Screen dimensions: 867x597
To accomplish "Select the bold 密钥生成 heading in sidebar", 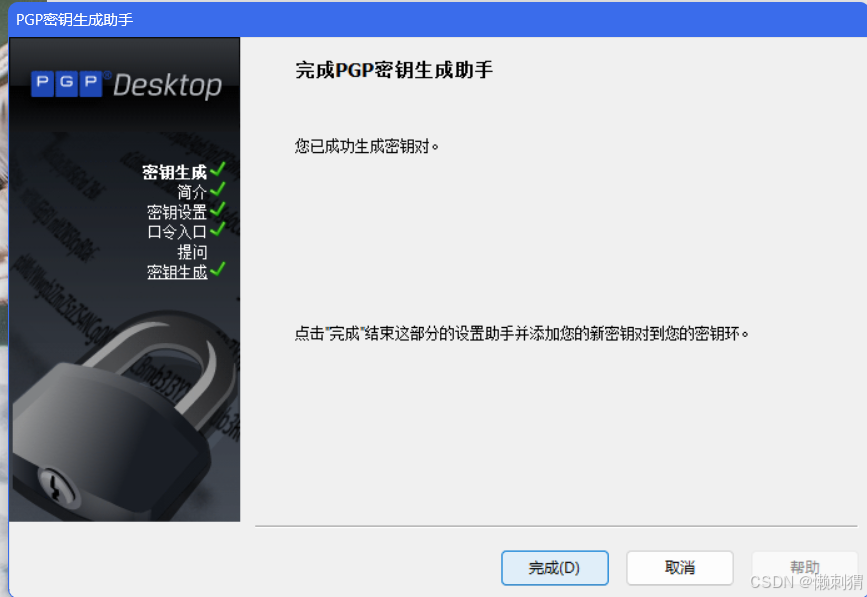I will tap(174, 172).
